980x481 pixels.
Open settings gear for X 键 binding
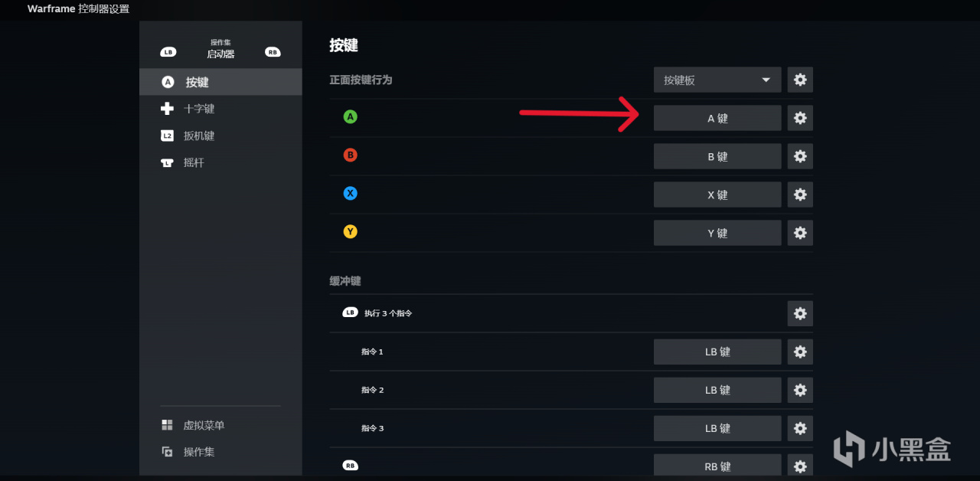pos(800,195)
